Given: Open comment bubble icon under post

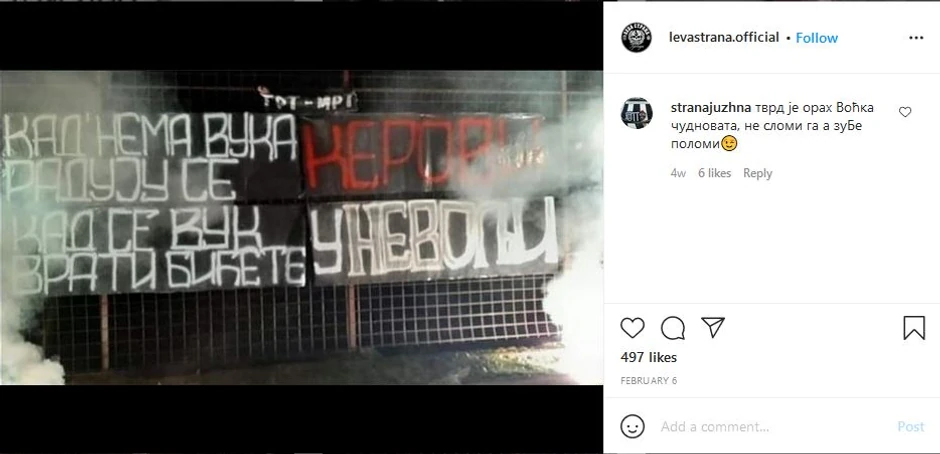Looking at the screenshot, I should [673, 328].
